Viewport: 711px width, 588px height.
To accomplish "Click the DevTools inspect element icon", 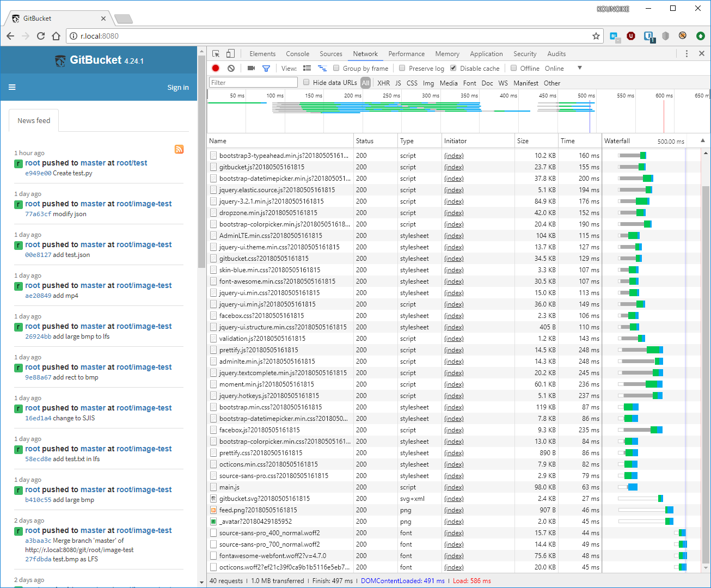I will tap(216, 54).
